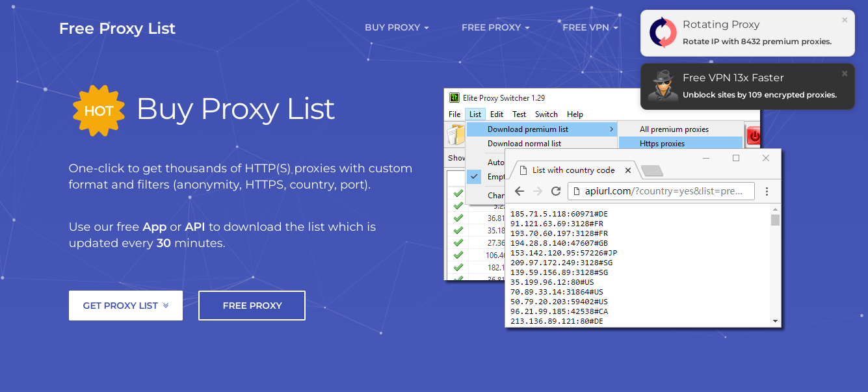Select proxy 193.70.60.197:3128#FR
868x392 pixels.
click(x=559, y=233)
